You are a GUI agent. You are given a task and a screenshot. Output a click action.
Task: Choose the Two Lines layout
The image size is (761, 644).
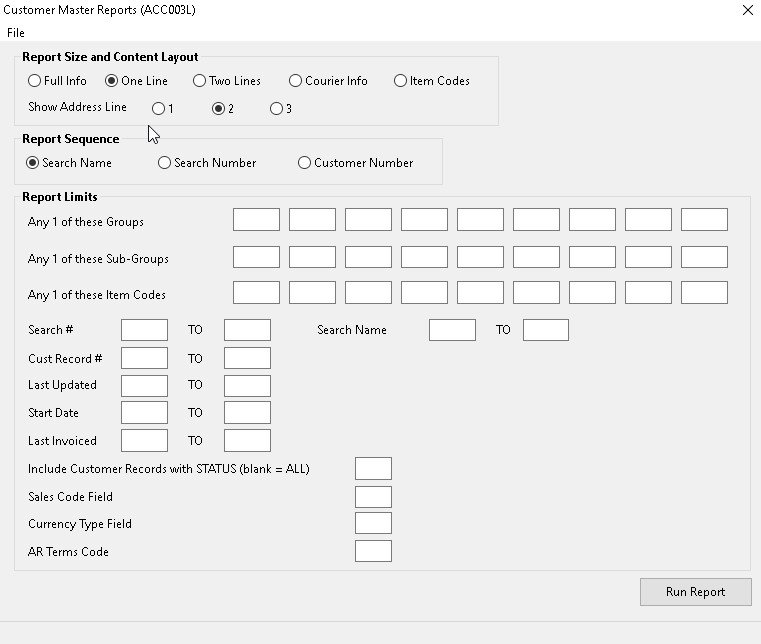pos(227,81)
